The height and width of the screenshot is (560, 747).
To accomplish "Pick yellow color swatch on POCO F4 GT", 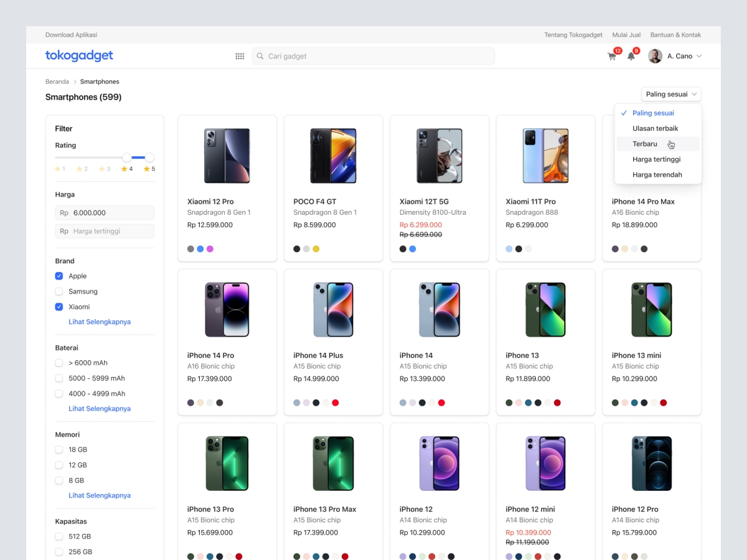I will pos(316,249).
